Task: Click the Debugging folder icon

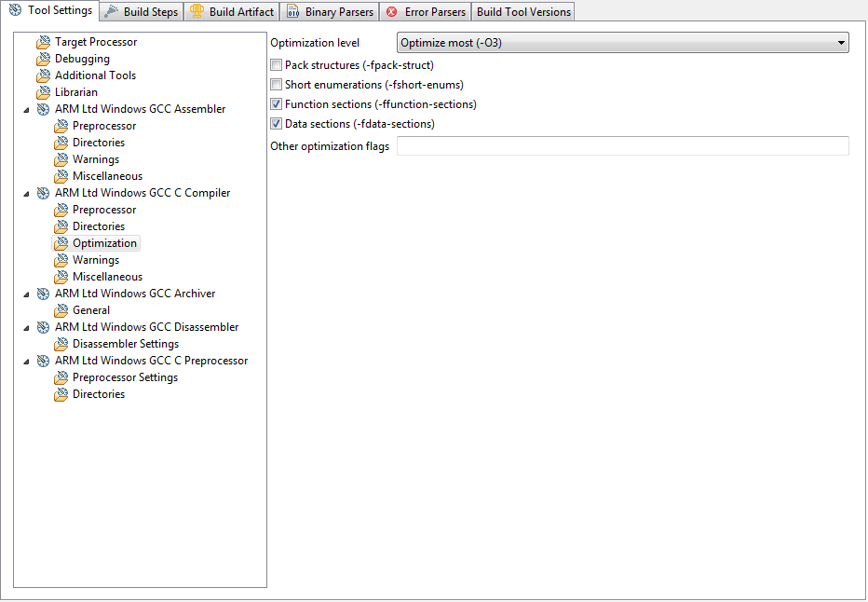Action: point(43,59)
